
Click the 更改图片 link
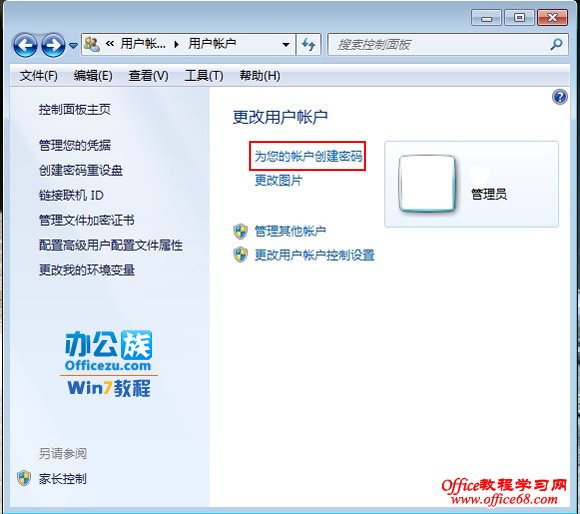click(278, 180)
